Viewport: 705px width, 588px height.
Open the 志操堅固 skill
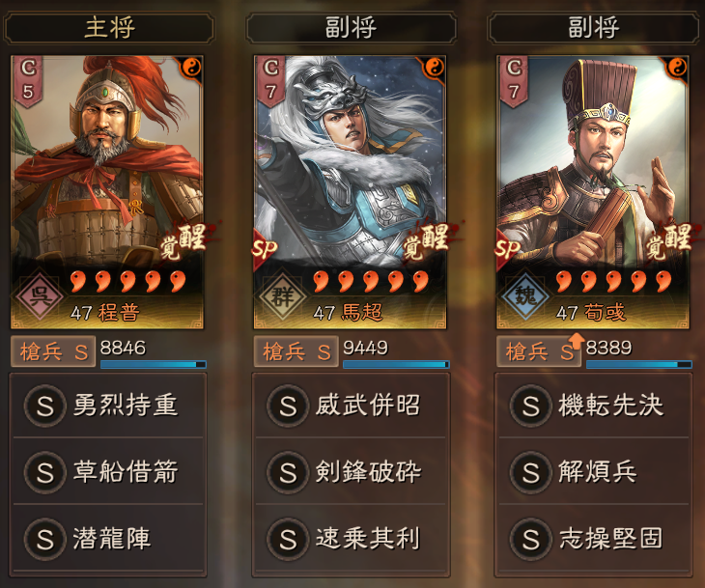pyautogui.click(x=594, y=539)
